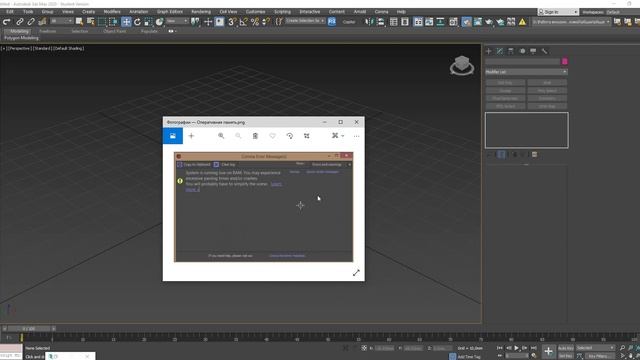Screen dimensions: 640x360
Task: Open the Curve Editor icon
Action: tap(429, 22)
